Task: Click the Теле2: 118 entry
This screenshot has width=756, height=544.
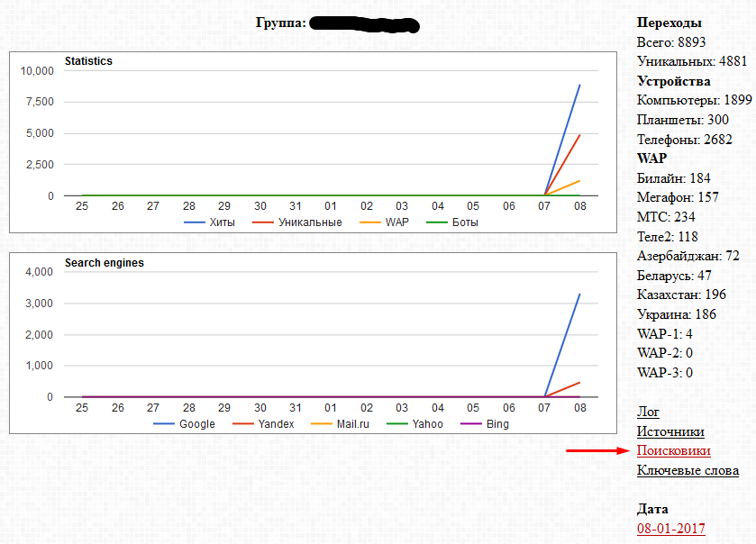Action: pos(668,237)
